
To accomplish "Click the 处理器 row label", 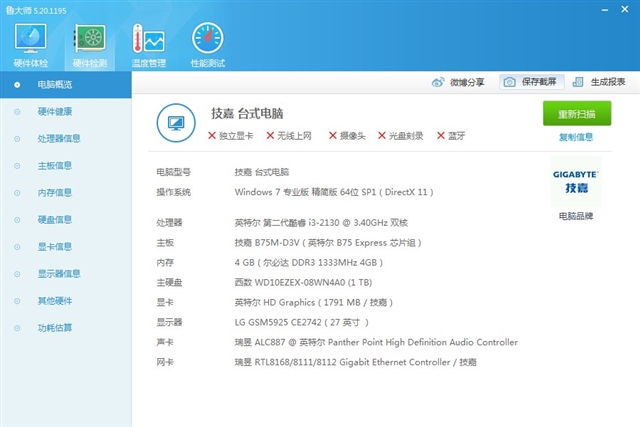I will tap(169, 222).
